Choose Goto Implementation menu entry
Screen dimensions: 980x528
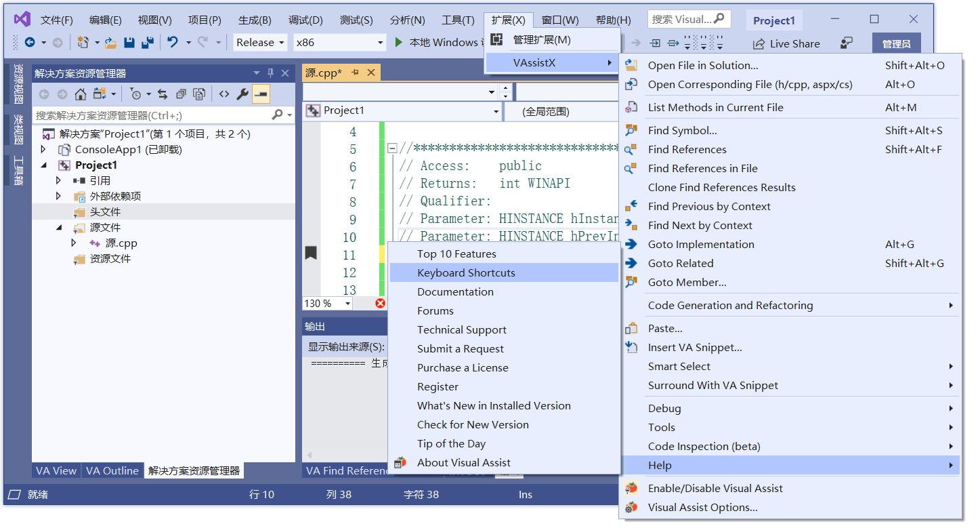701,244
